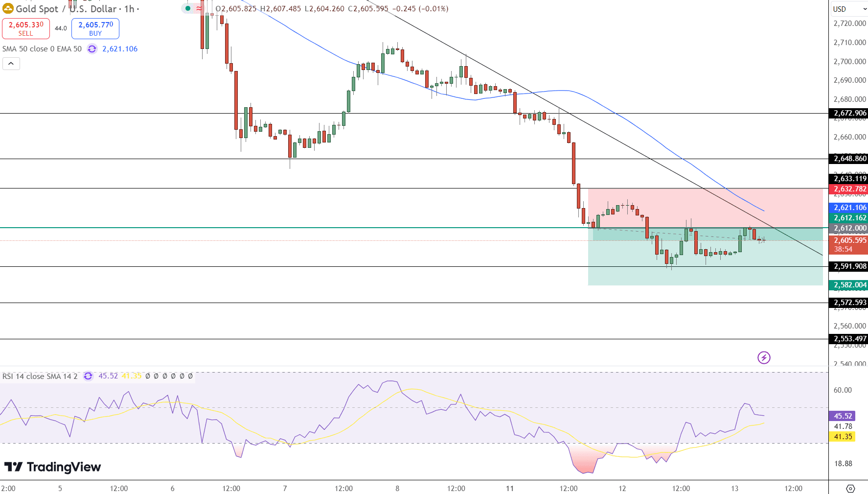Click the 1h timeframe label in title
868x494 pixels.
pos(129,9)
